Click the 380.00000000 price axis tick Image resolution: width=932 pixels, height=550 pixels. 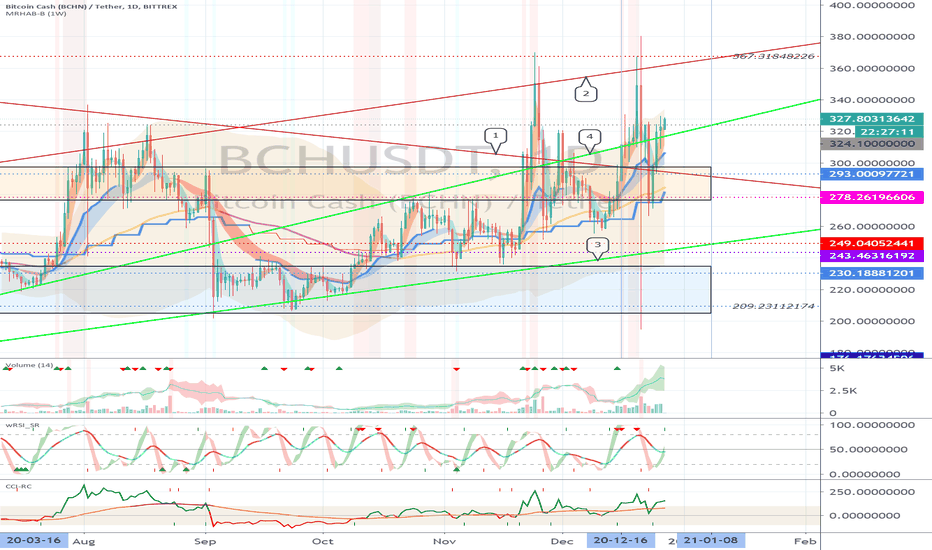872,37
